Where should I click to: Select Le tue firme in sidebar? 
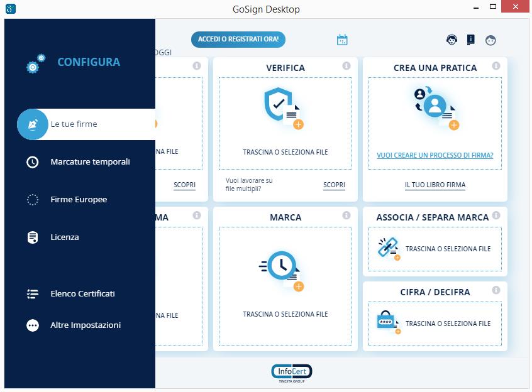click(74, 124)
